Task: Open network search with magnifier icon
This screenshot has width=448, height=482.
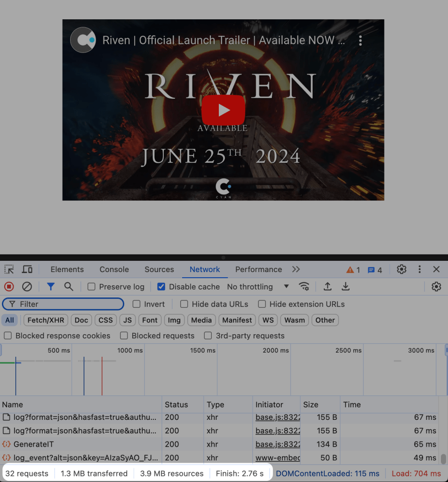Action: click(69, 286)
